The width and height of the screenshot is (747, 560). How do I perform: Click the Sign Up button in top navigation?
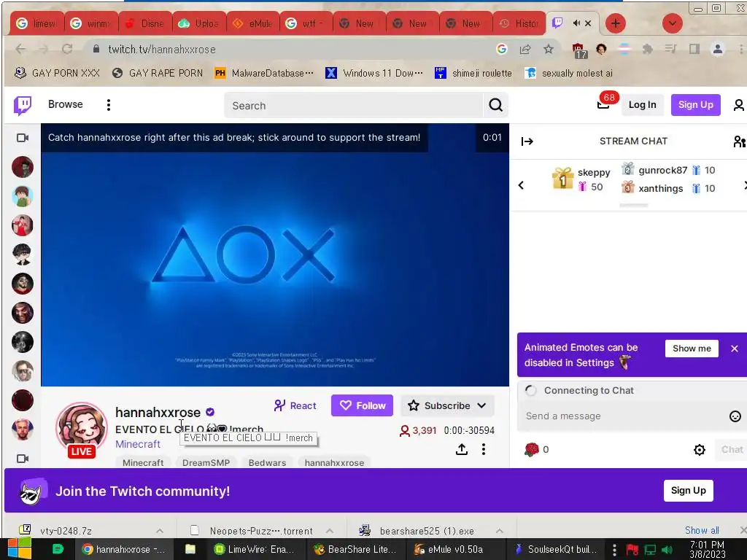(695, 105)
